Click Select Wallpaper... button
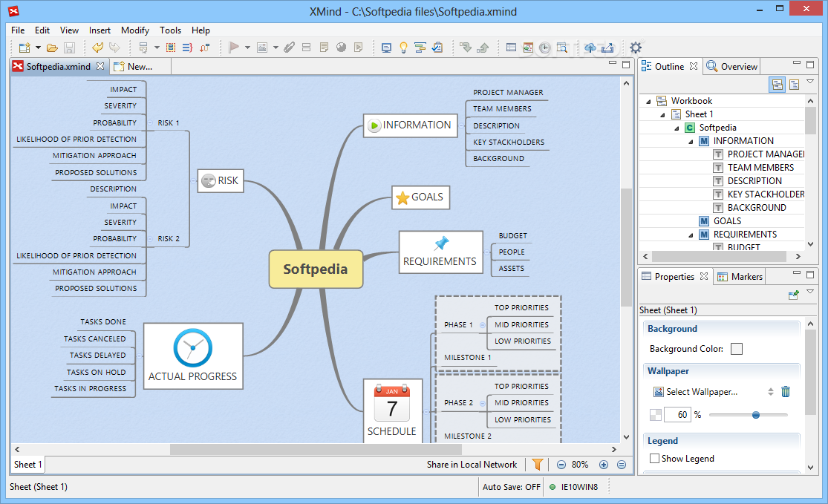Image resolution: width=828 pixels, height=504 pixels. point(696,392)
